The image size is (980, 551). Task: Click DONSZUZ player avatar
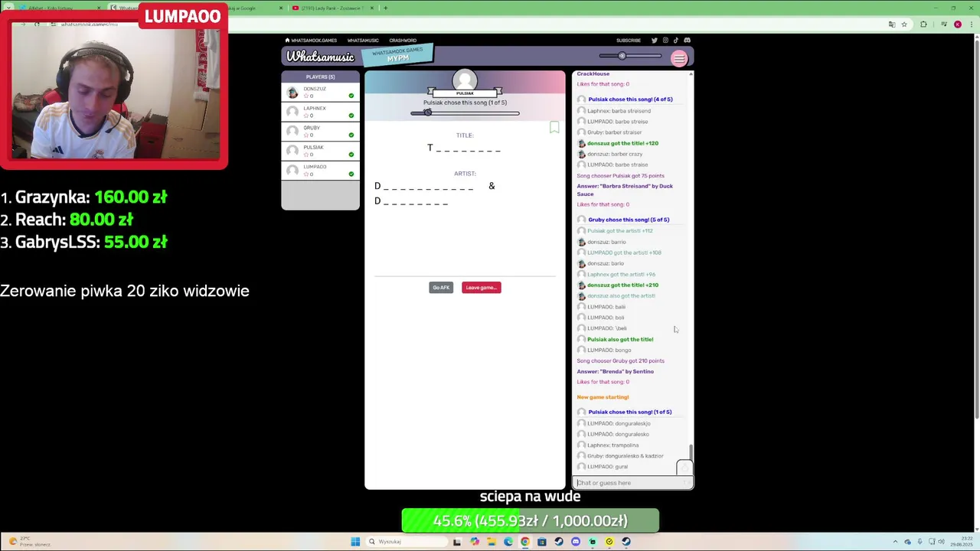coord(292,92)
